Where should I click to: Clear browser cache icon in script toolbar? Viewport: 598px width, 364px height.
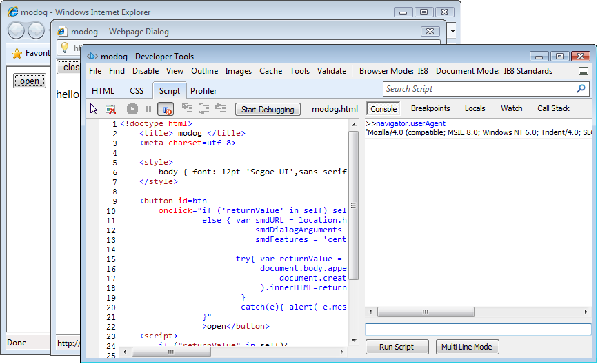point(110,110)
